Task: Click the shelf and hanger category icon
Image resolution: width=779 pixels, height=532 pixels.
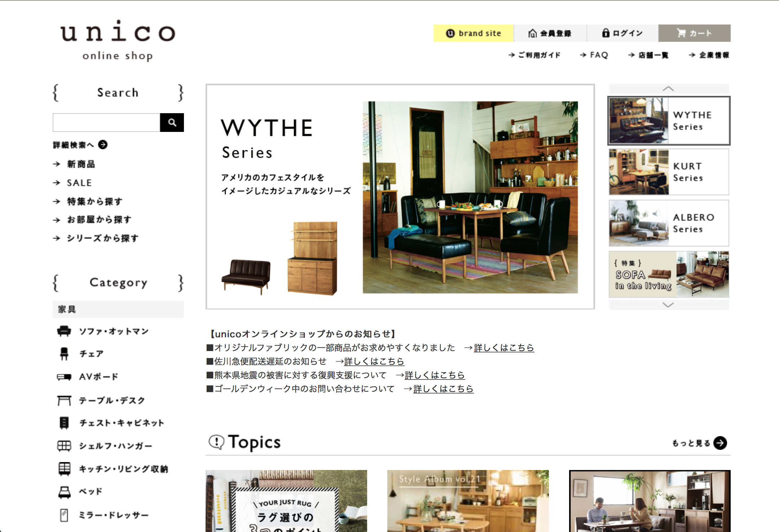Action: pos(64,446)
